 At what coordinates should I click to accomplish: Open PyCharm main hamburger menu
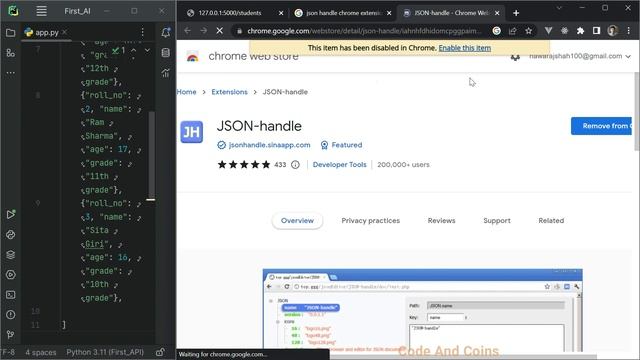pyautogui.click(x=41, y=11)
